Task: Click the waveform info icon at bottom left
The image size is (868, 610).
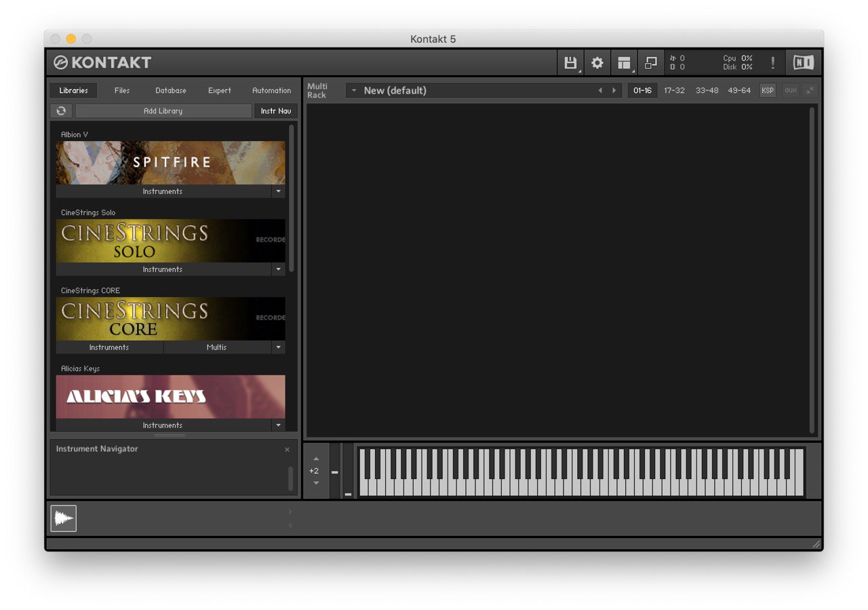Action: click(64, 518)
